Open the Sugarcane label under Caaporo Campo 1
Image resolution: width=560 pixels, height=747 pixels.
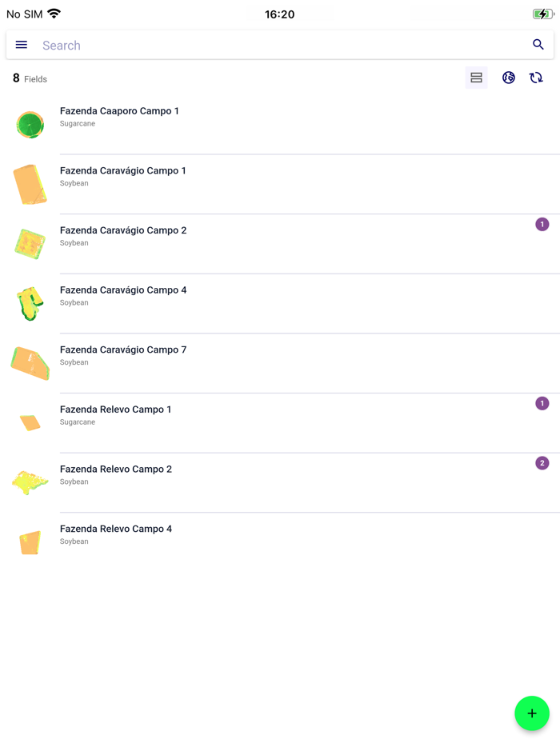77,123
